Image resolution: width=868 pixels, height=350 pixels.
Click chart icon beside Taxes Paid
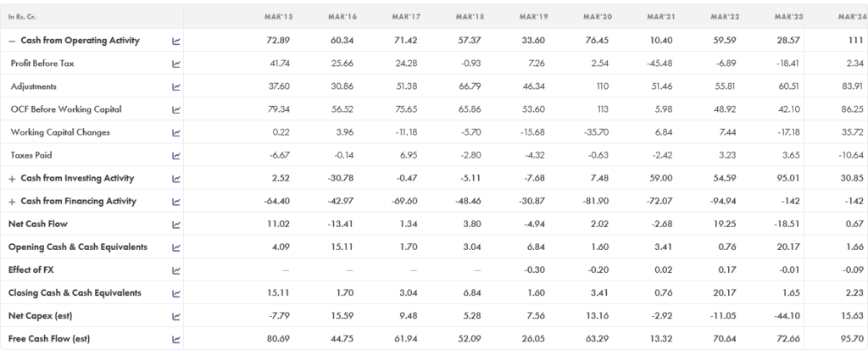click(x=176, y=155)
